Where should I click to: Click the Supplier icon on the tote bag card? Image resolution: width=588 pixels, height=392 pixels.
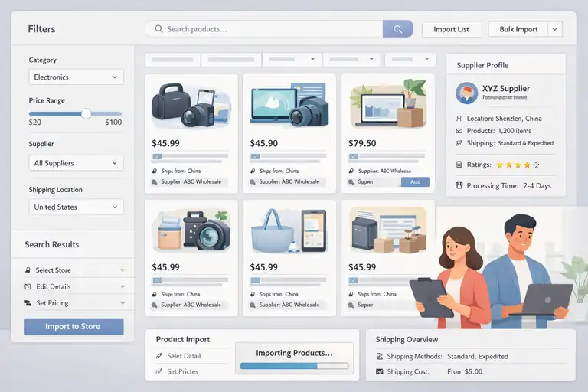pos(253,305)
